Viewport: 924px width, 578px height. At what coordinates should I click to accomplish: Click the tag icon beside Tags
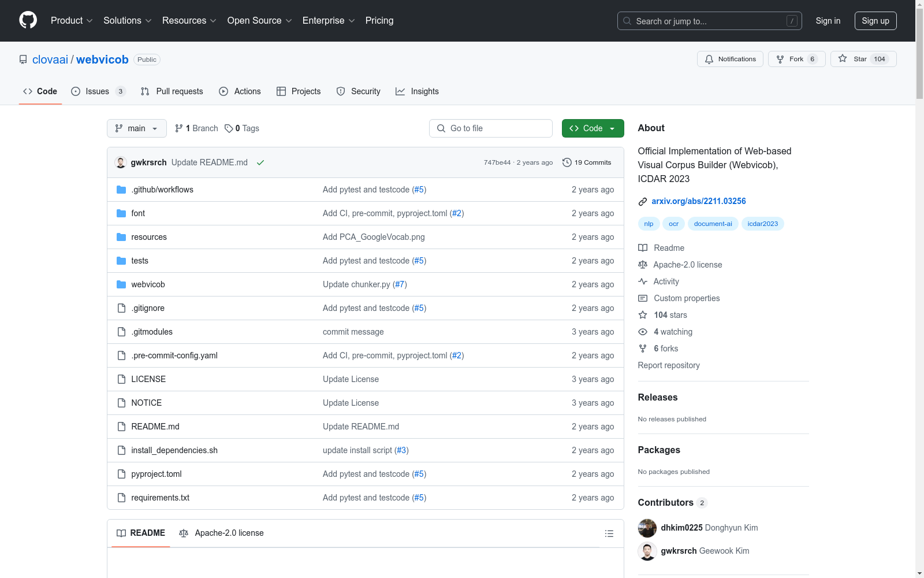point(229,128)
